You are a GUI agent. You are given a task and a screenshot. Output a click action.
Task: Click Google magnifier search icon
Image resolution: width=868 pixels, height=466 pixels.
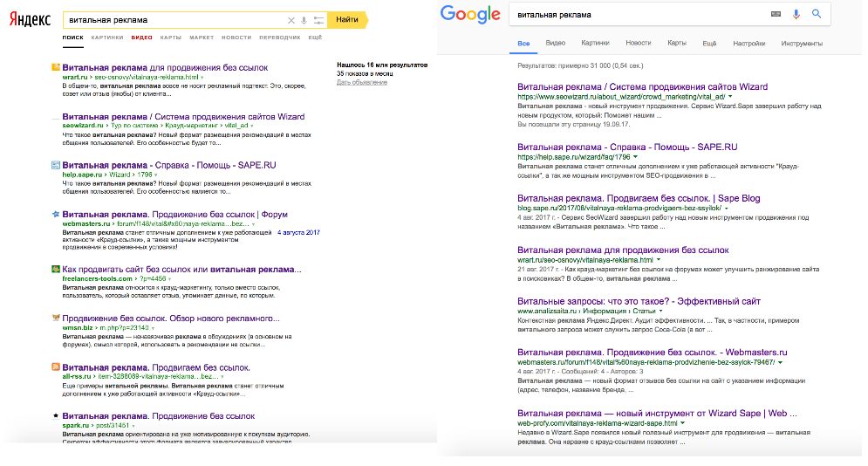pos(817,14)
